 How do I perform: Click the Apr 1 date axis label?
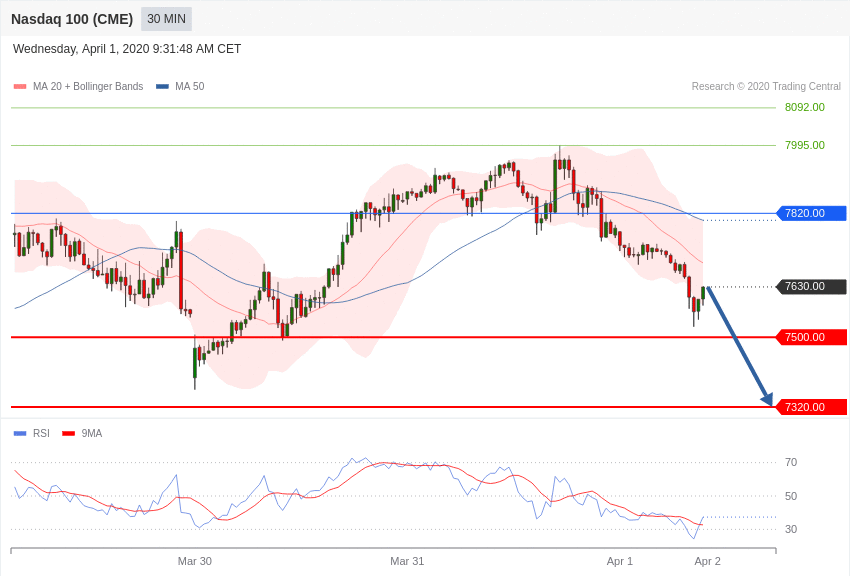pyautogui.click(x=620, y=561)
